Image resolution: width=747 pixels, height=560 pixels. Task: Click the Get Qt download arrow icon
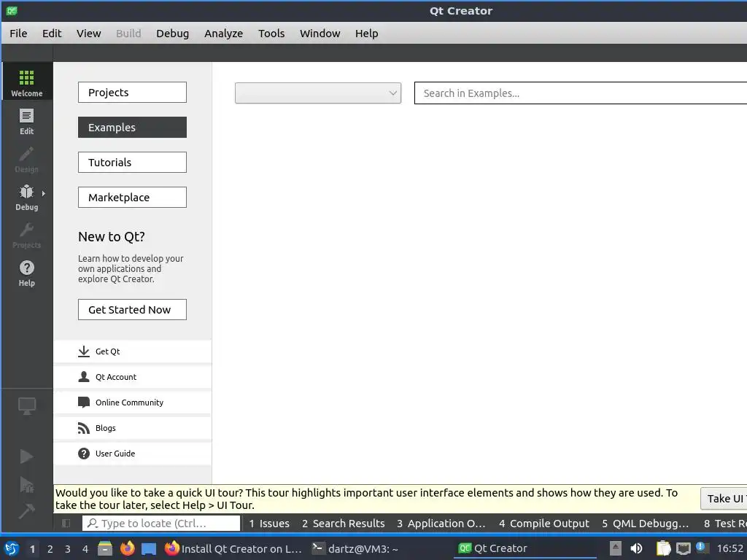click(x=84, y=351)
